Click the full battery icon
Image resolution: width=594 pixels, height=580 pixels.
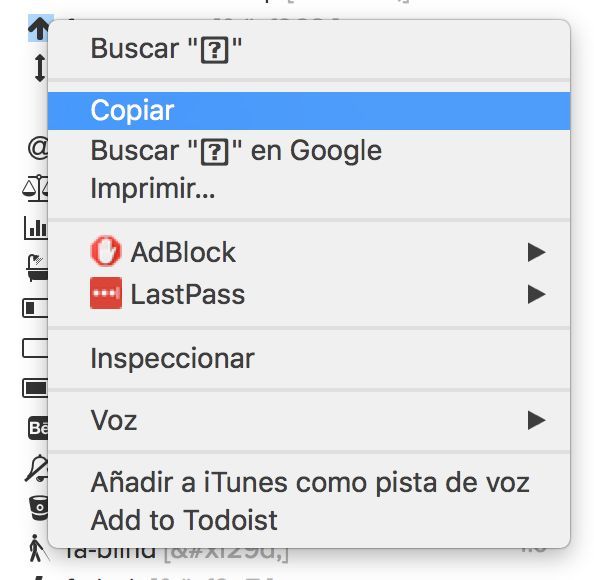[x=36, y=388]
